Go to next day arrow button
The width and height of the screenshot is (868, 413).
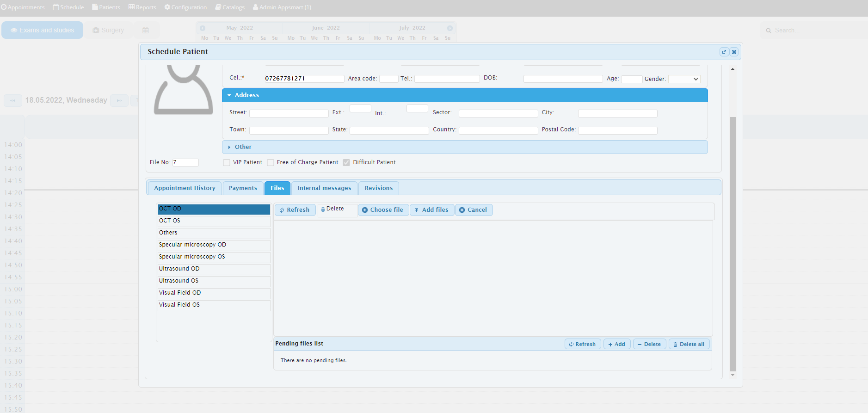(x=119, y=100)
